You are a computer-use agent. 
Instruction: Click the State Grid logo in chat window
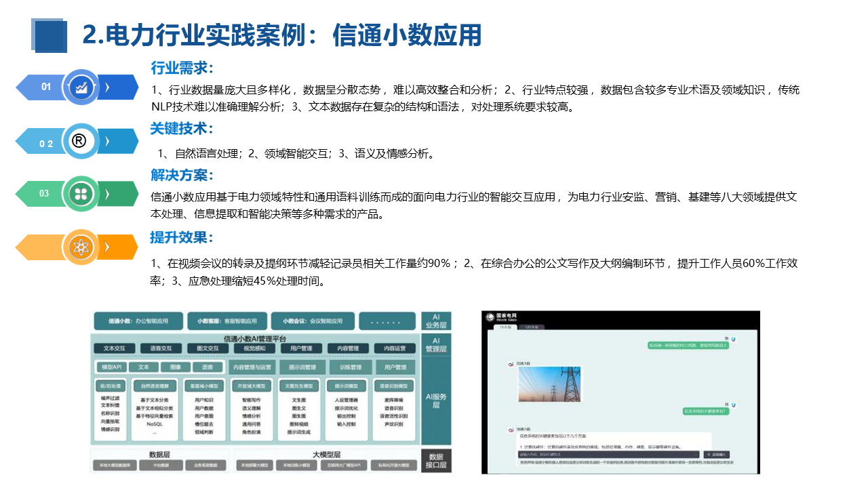pyautogui.click(x=500, y=317)
